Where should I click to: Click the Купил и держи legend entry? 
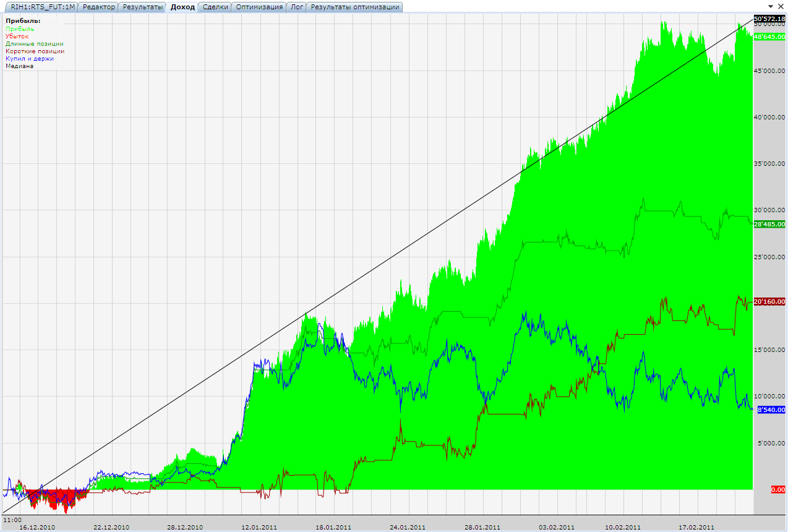(x=30, y=59)
